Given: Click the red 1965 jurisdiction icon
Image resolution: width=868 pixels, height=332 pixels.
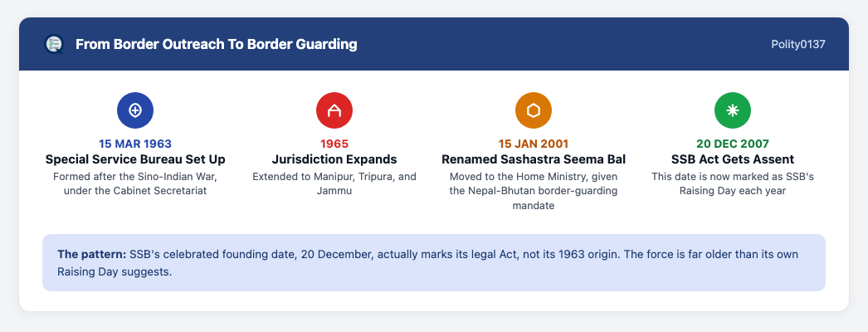Looking at the screenshot, I should pos(334,110).
